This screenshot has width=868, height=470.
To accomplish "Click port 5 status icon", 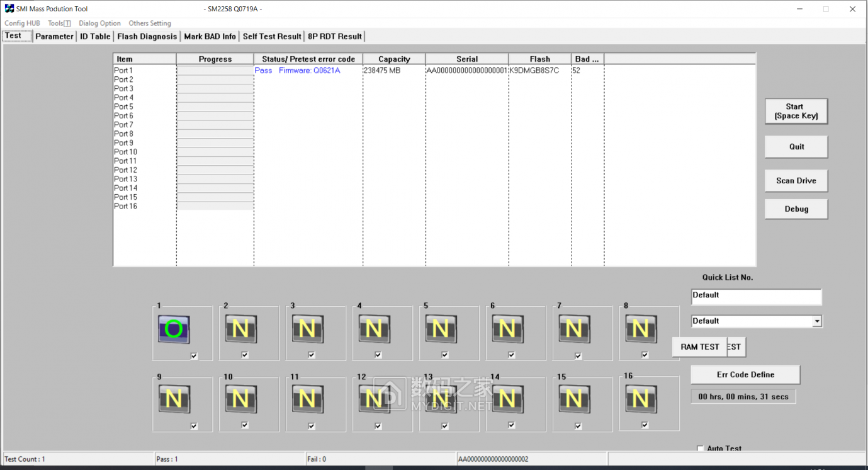I will click(441, 329).
